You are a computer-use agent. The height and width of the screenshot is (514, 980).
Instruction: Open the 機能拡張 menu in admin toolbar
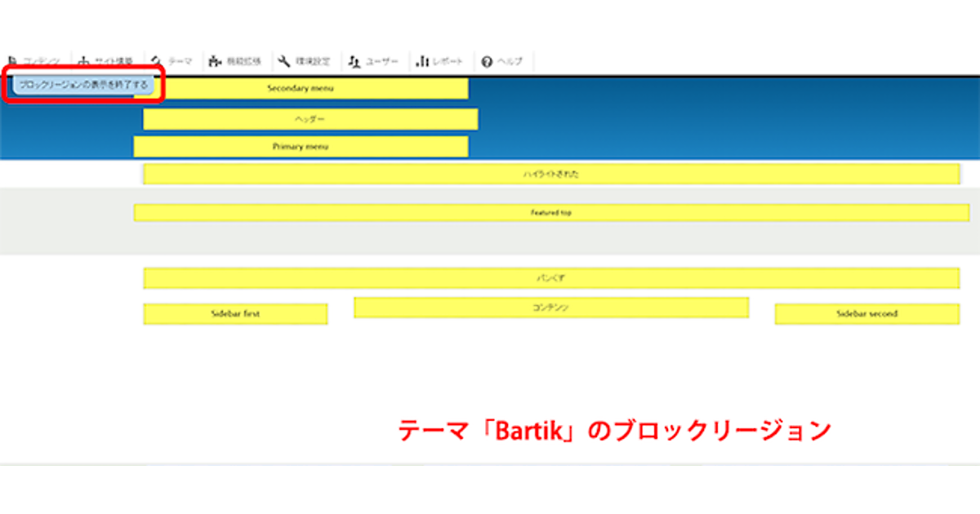236,61
